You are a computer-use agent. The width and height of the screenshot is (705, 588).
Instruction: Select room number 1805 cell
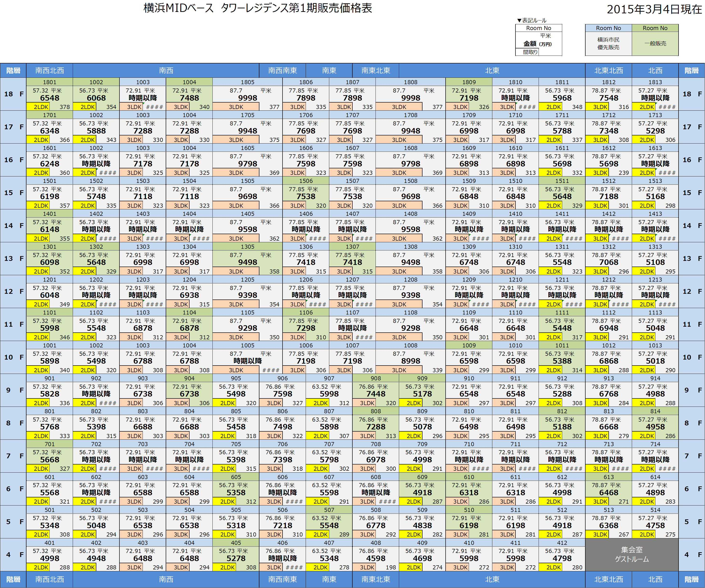pyautogui.click(x=247, y=82)
